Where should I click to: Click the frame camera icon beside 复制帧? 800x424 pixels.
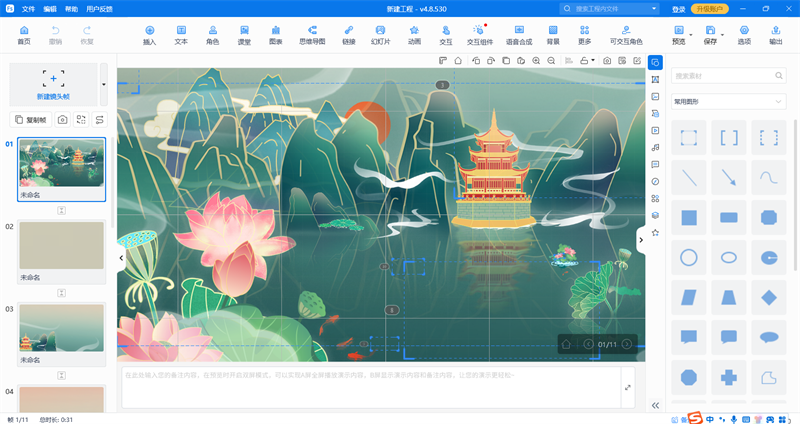coord(62,119)
